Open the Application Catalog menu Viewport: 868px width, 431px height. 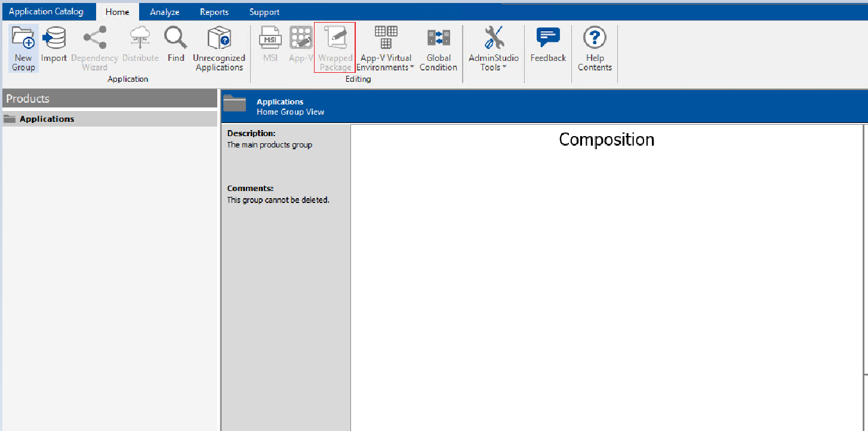tap(47, 12)
